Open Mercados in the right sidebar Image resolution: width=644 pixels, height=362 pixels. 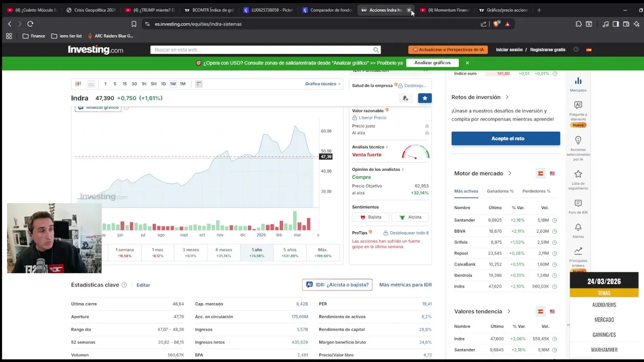click(x=578, y=84)
